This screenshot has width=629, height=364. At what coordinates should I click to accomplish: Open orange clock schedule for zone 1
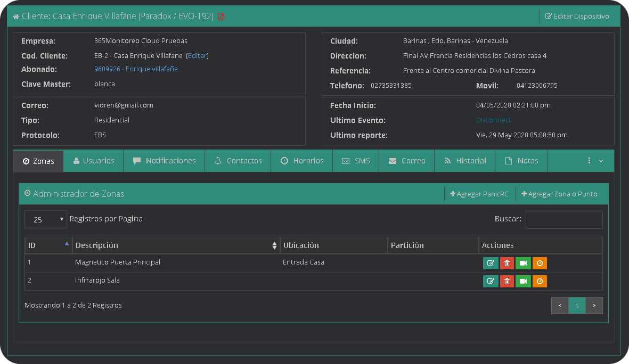[540, 263]
